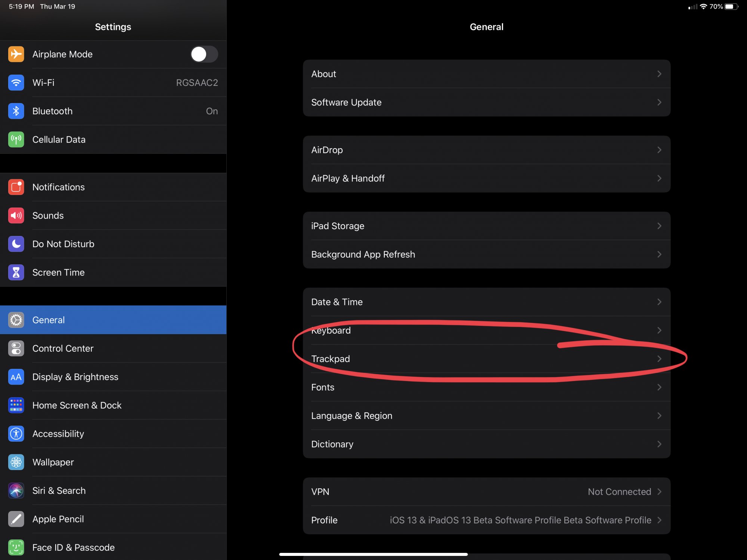
Task: Tap the Control Center icon
Action: [x=16, y=348]
